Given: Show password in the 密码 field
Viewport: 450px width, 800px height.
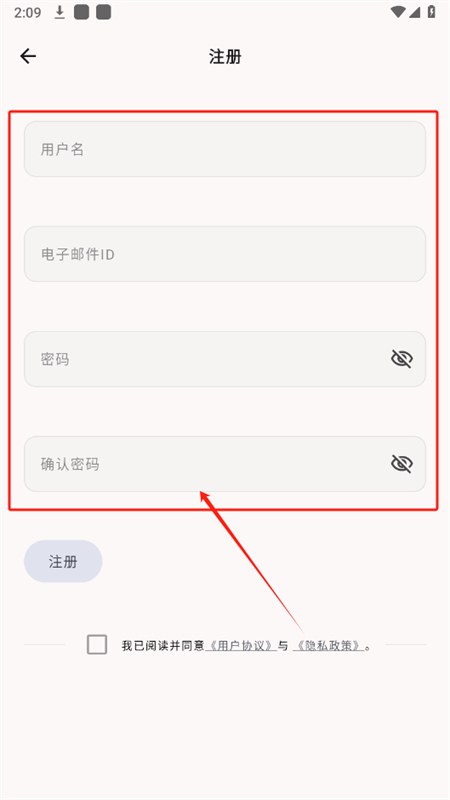Looking at the screenshot, I should (x=402, y=359).
